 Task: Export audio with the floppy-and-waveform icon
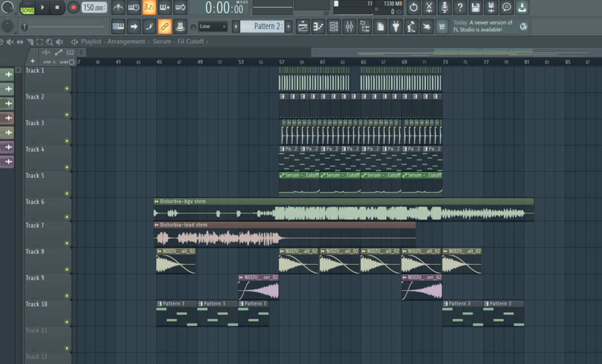(x=491, y=7)
